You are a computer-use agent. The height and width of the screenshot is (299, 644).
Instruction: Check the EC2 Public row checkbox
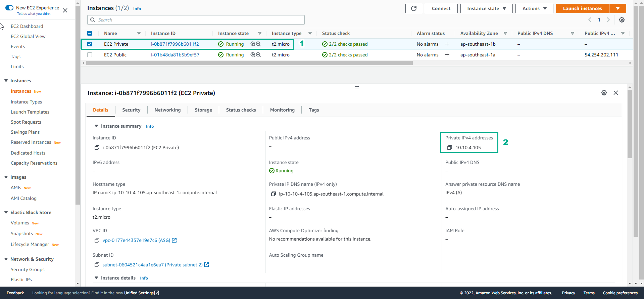coord(90,55)
